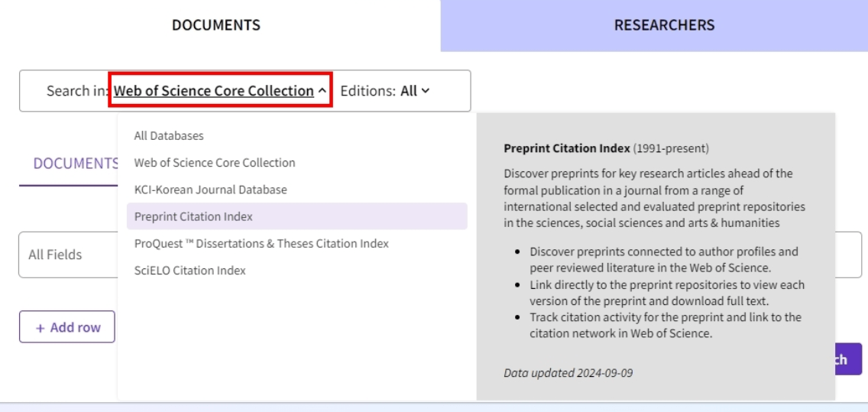Collapse the Web of Science Core Collection dropdown

(x=220, y=90)
